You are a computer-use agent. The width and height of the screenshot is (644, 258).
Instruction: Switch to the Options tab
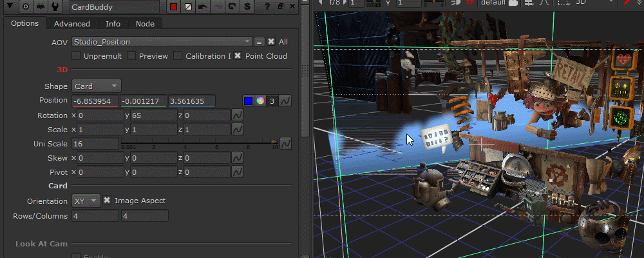tap(25, 23)
